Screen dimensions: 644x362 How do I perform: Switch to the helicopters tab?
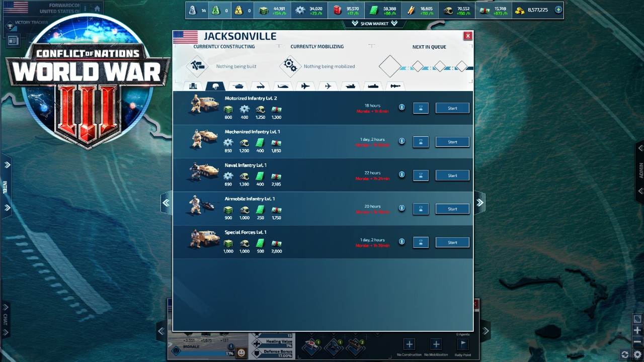[x=283, y=86]
